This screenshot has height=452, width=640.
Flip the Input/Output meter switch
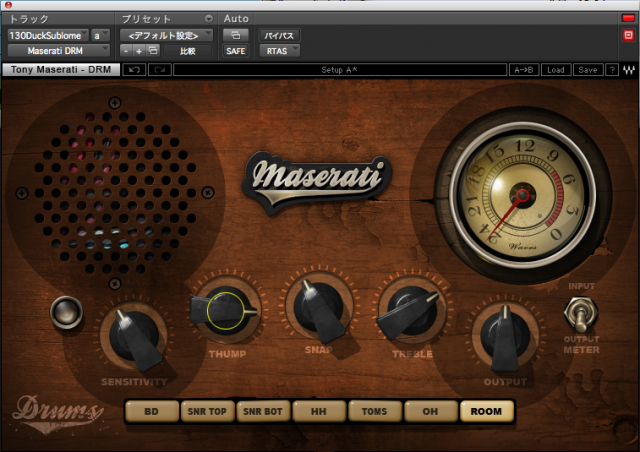click(x=580, y=314)
